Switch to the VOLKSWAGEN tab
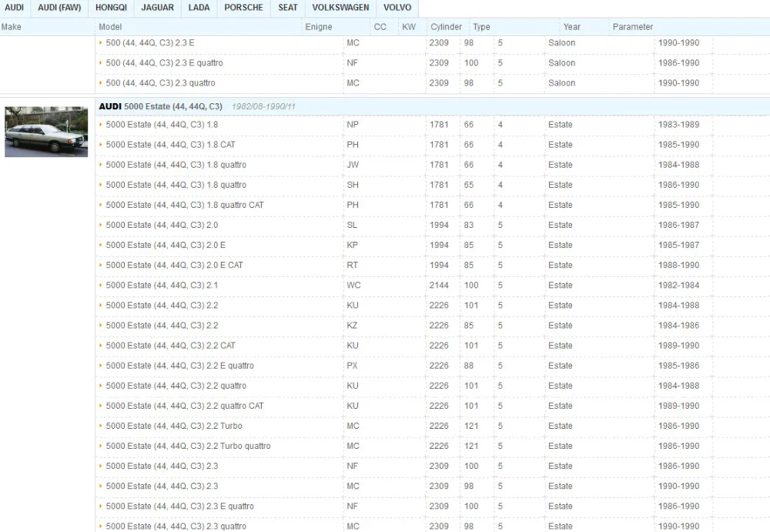The height and width of the screenshot is (532, 770). pos(340,8)
